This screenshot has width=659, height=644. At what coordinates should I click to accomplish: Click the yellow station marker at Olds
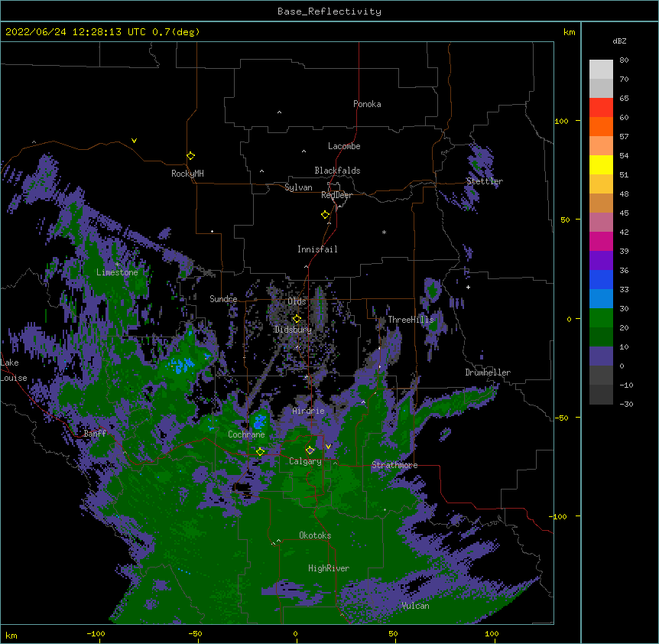[297, 319]
